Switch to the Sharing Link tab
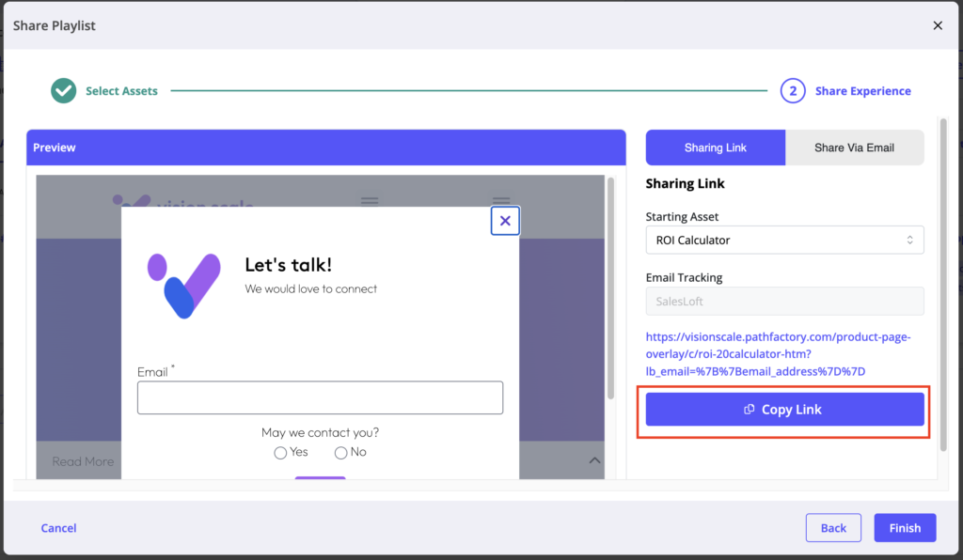The width and height of the screenshot is (963, 560). tap(716, 148)
